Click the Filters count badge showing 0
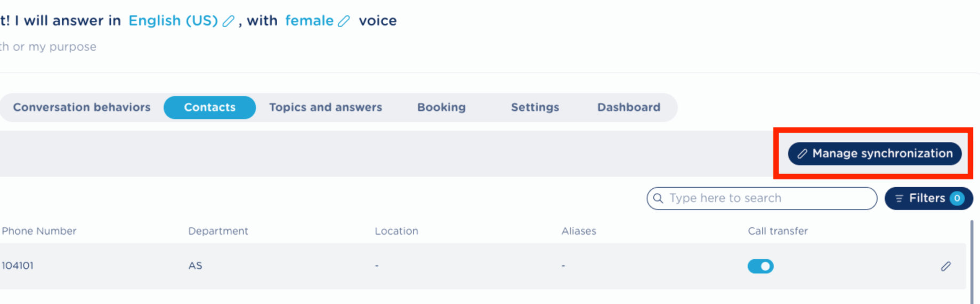This screenshot has height=304, width=980. click(x=957, y=198)
